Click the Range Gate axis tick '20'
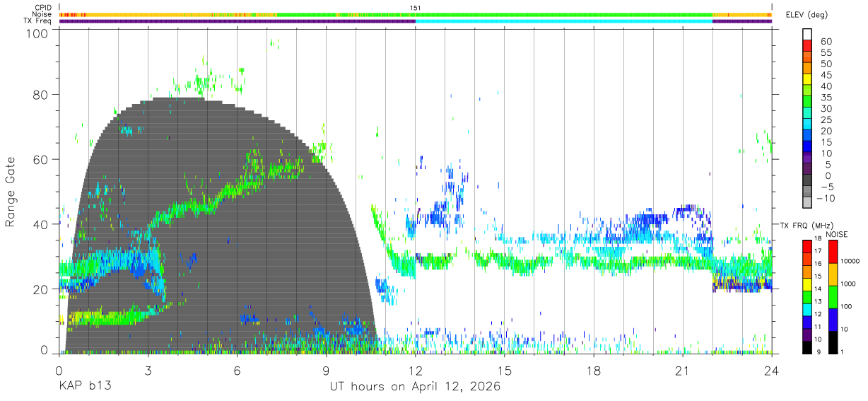The image size is (868, 401). [x=42, y=289]
